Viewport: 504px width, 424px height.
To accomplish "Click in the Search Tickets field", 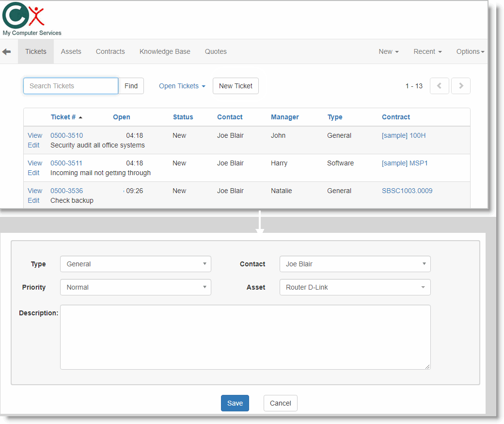I will tap(71, 86).
